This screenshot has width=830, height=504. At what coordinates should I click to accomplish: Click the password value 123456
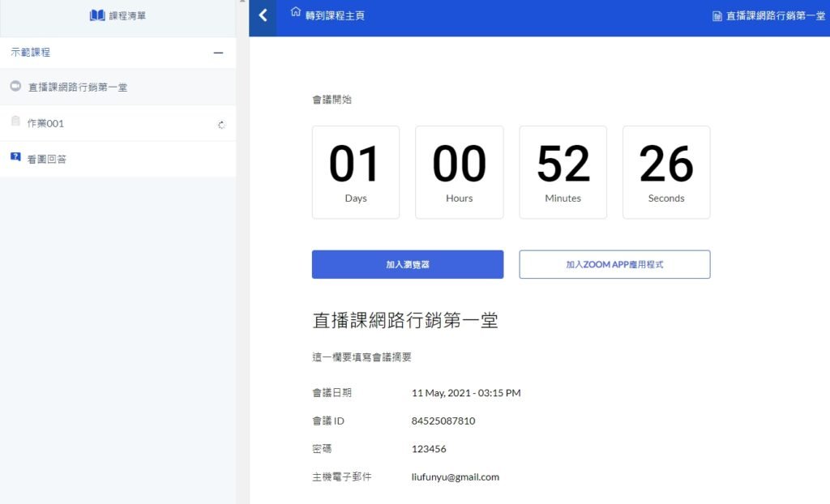click(x=429, y=449)
